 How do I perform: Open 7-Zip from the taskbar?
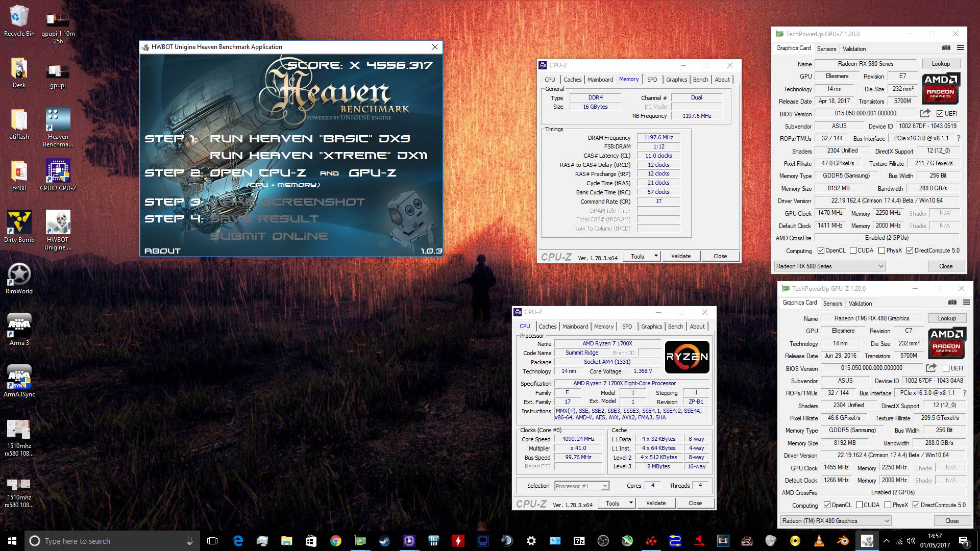[x=579, y=541]
